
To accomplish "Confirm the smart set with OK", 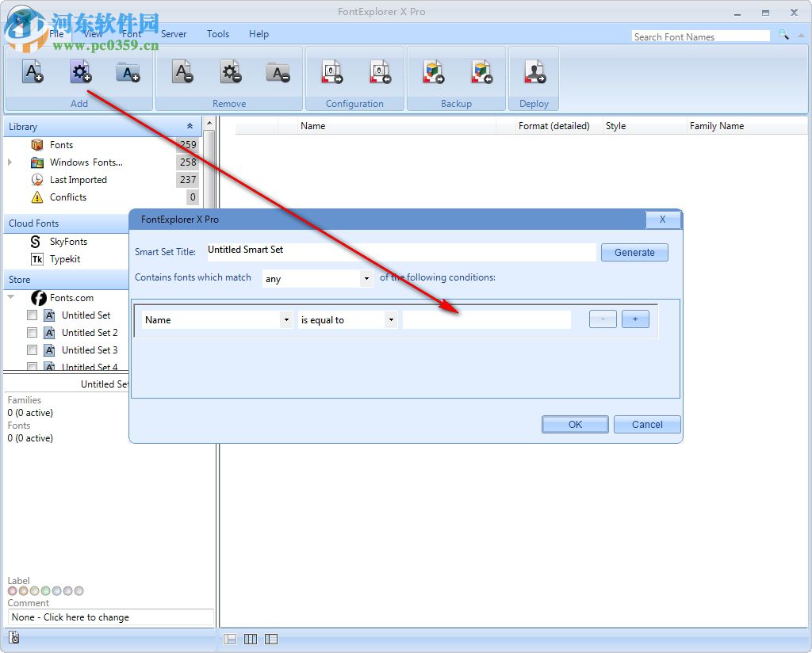I will (x=576, y=424).
